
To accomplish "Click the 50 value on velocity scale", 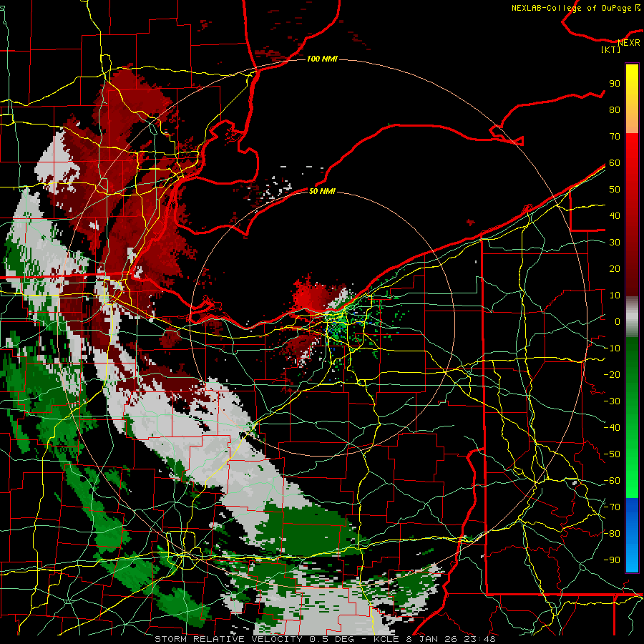I will point(615,190).
